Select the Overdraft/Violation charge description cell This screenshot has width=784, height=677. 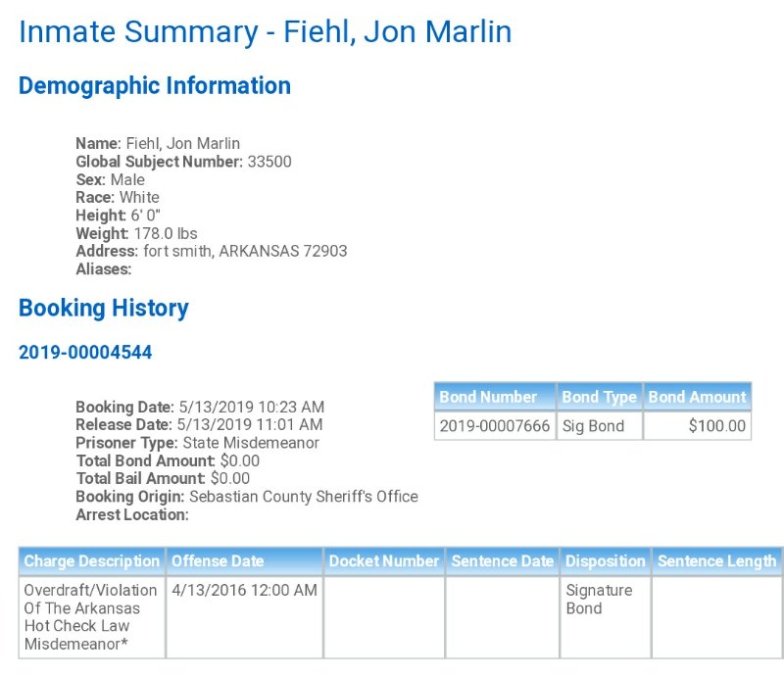[x=92, y=617]
